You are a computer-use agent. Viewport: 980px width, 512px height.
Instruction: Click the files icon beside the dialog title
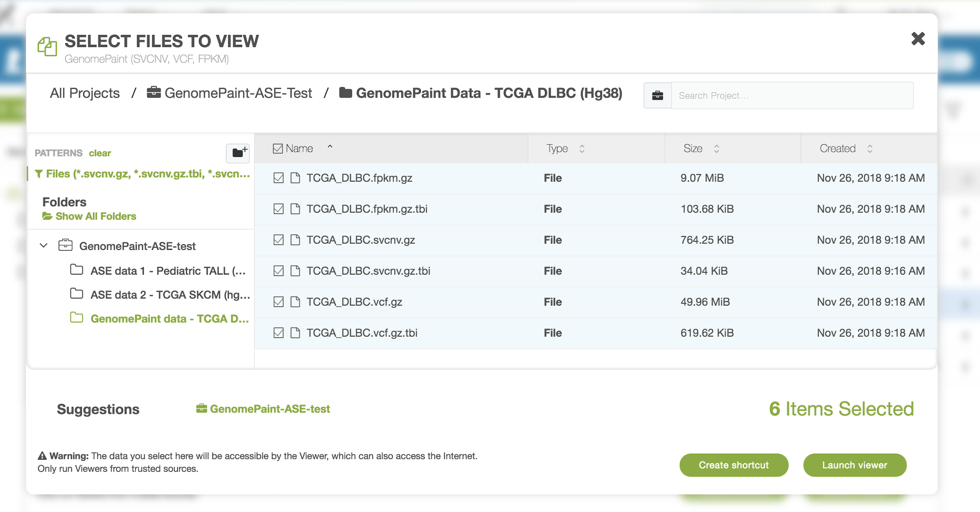click(x=47, y=47)
